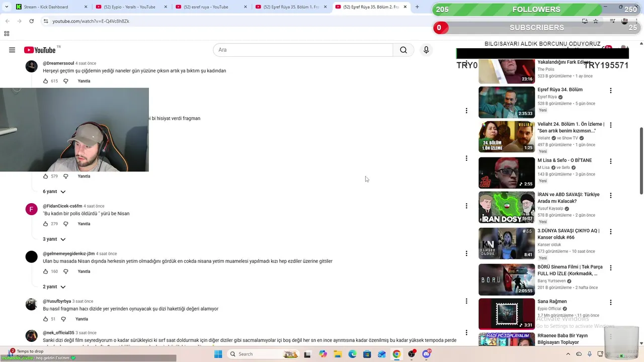Open more options for the 'İRAN ve ABD SAVAŞI' video
This screenshot has width=644, height=362.
tap(611, 195)
